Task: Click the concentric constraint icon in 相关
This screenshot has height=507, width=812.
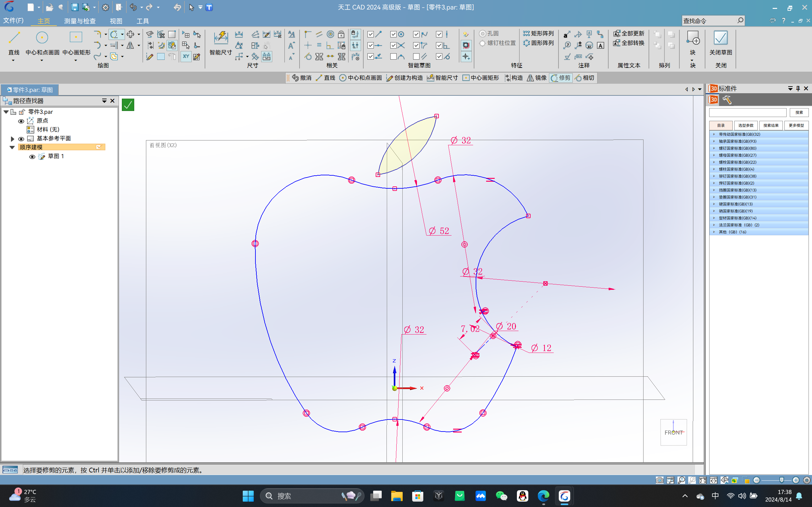Action: point(331,34)
